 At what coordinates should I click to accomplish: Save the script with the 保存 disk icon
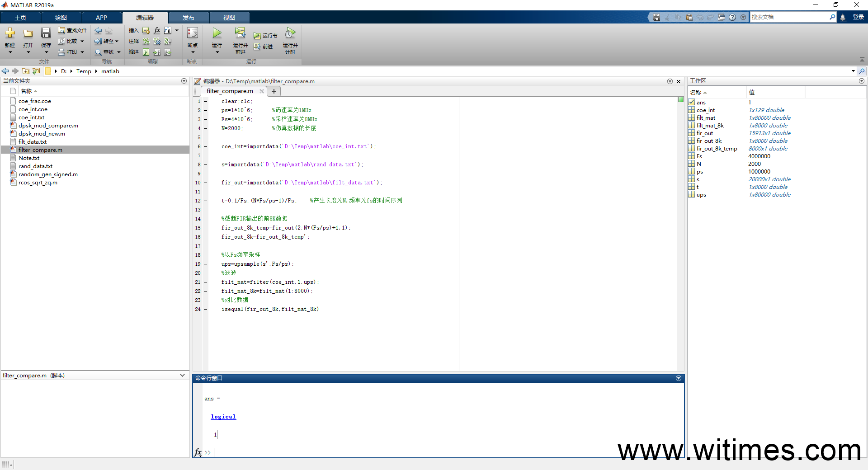[46, 33]
